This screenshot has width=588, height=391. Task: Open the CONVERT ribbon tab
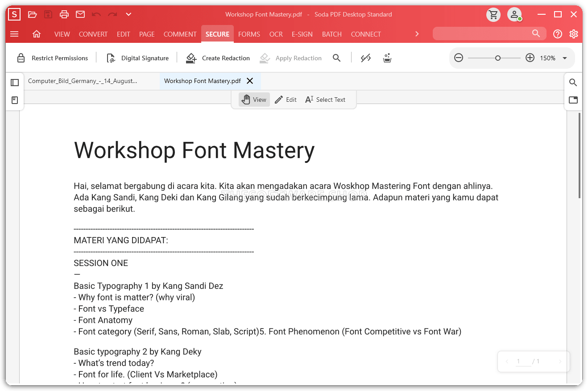[93, 34]
